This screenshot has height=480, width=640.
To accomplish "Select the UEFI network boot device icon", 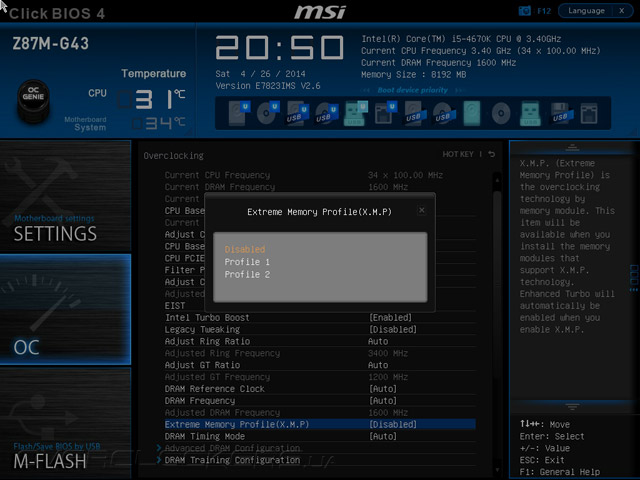I will pyautogui.click(x=385, y=113).
